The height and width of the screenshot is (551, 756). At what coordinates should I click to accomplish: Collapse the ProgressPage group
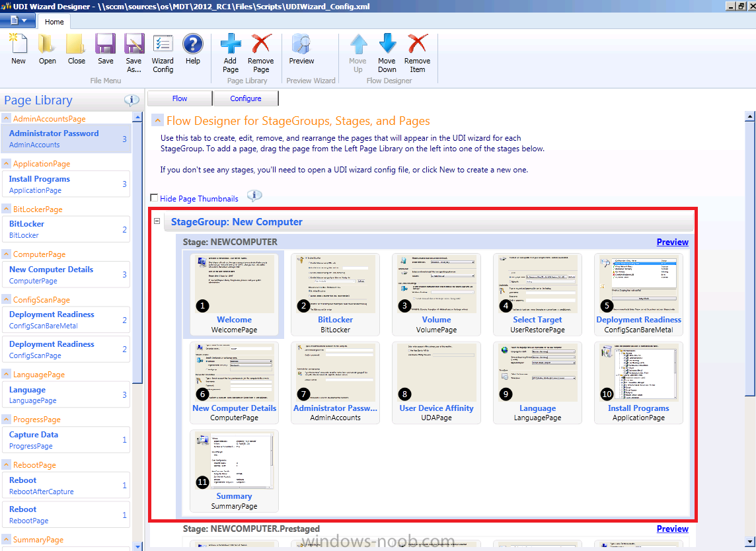coord(6,419)
